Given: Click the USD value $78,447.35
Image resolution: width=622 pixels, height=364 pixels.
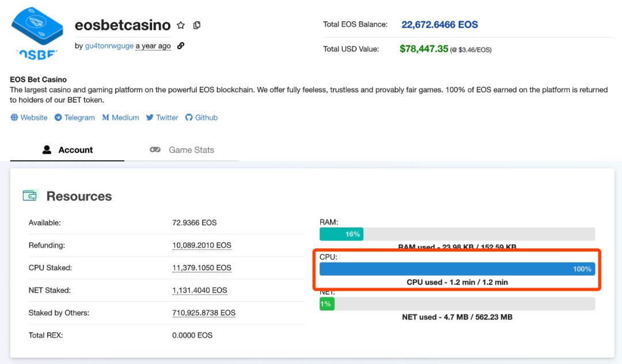Looking at the screenshot, I should [x=424, y=49].
